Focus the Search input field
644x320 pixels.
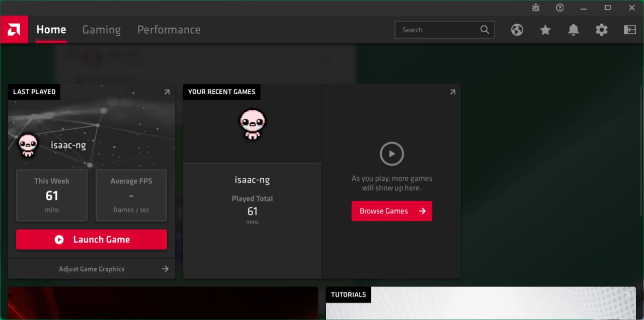point(445,30)
